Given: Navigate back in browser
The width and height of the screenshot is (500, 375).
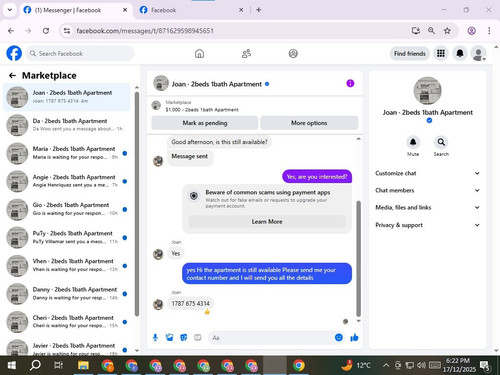Looking at the screenshot, I should [x=11, y=31].
